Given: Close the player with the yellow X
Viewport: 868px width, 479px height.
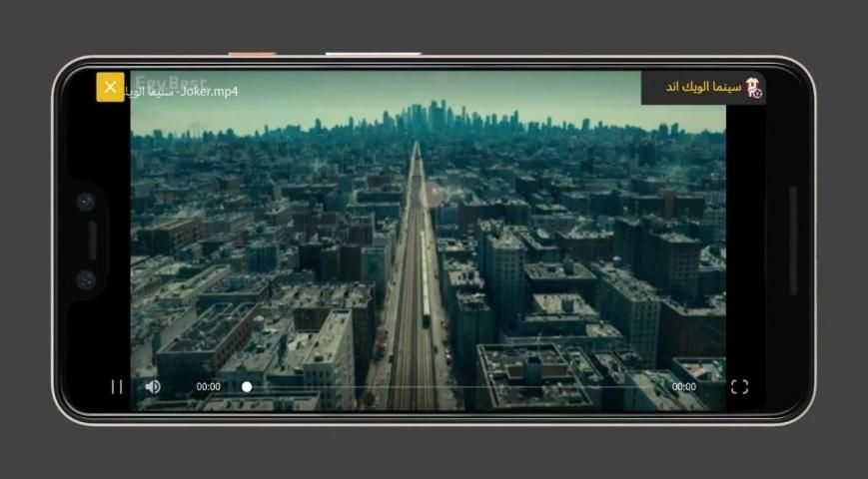Looking at the screenshot, I should tap(110, 87).
